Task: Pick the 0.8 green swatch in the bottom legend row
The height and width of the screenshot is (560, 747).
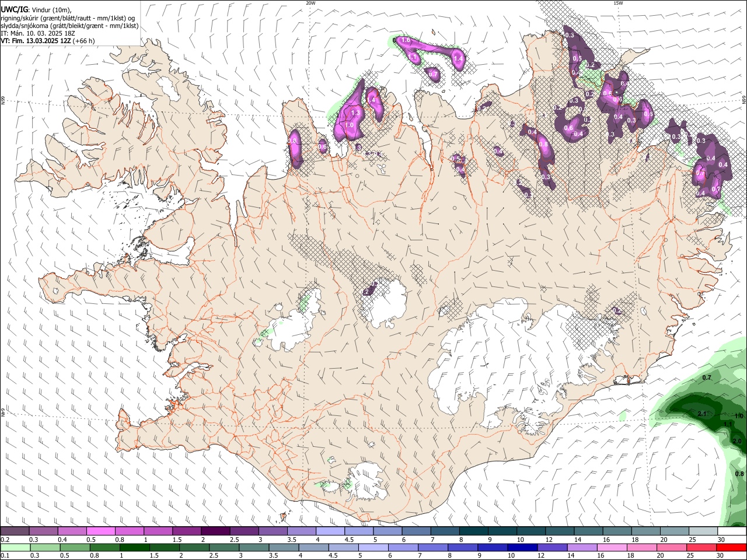Action: point(104,548)
